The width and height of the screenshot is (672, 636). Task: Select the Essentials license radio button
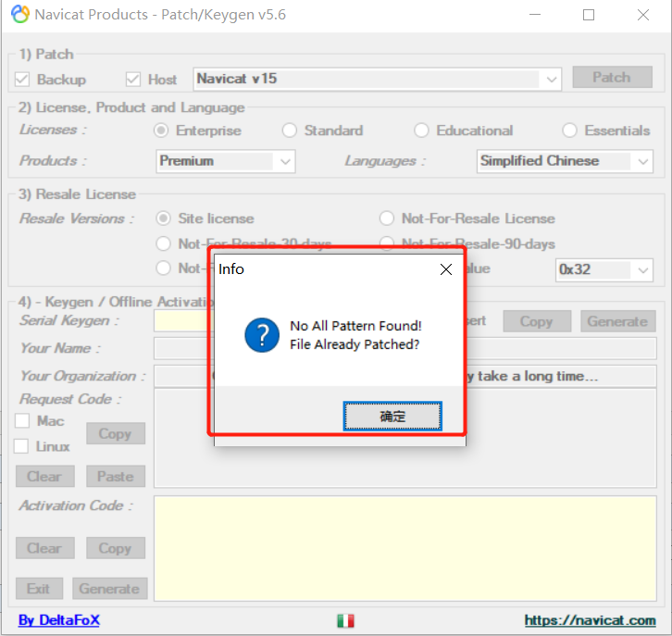point(569,131)
